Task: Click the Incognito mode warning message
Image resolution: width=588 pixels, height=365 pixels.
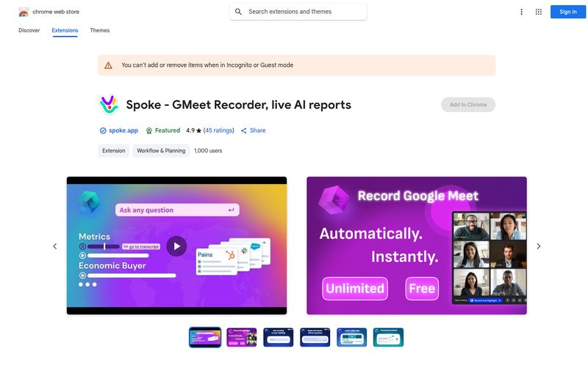Action: point(207,65)
